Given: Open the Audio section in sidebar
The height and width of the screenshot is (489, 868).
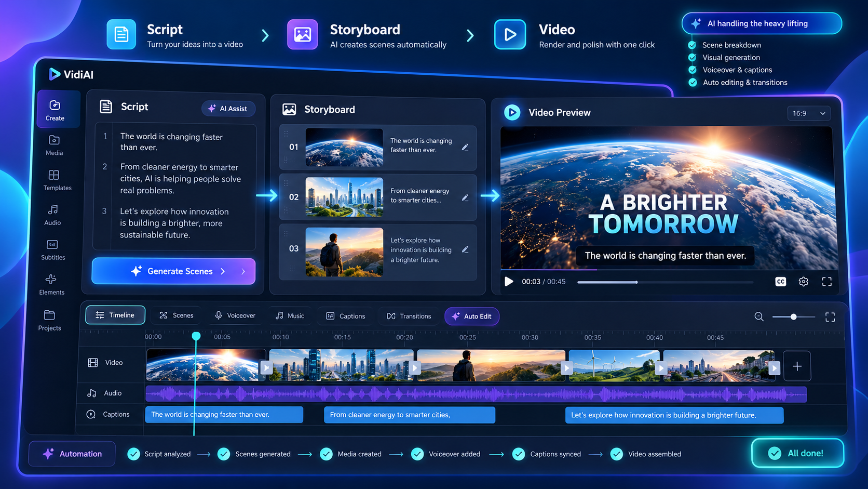Looking at the screenshot, I should point(52,215).
